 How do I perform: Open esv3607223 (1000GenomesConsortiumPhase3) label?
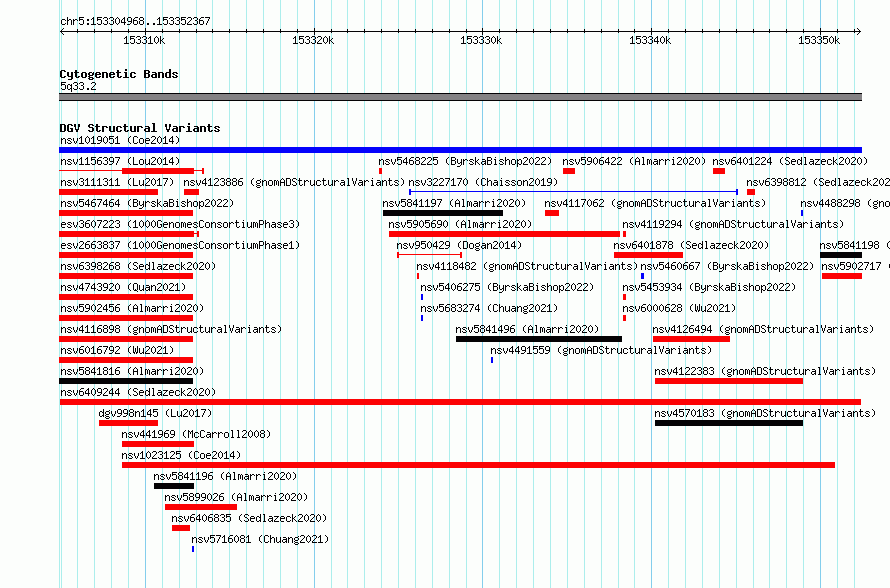click(180, 224)
